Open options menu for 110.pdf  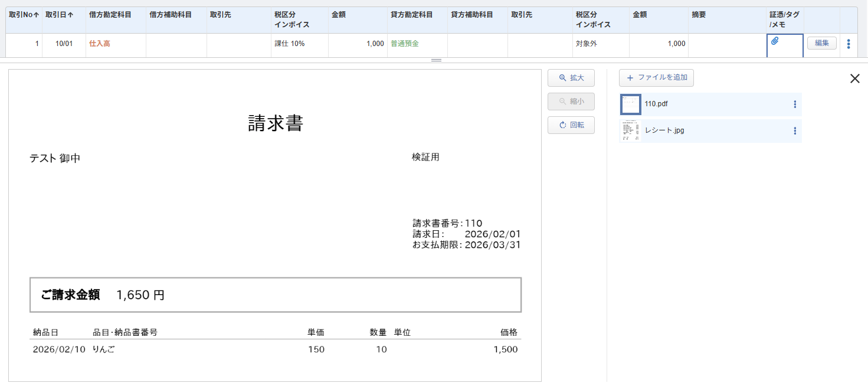795,104
